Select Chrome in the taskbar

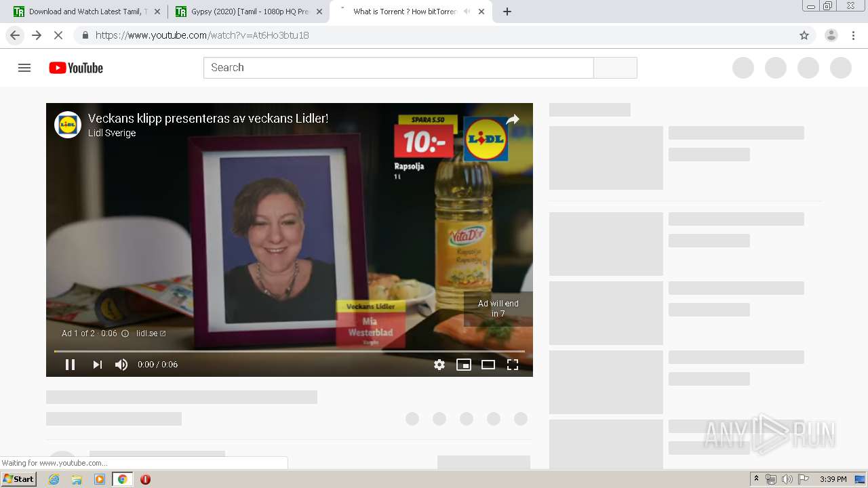point(122,479)
